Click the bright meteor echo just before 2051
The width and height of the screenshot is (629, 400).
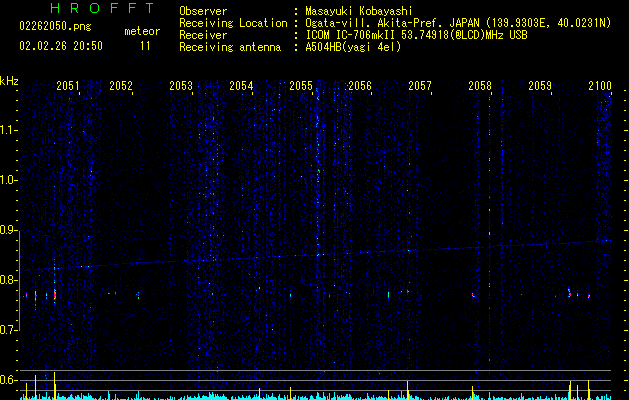pos(55,295)
